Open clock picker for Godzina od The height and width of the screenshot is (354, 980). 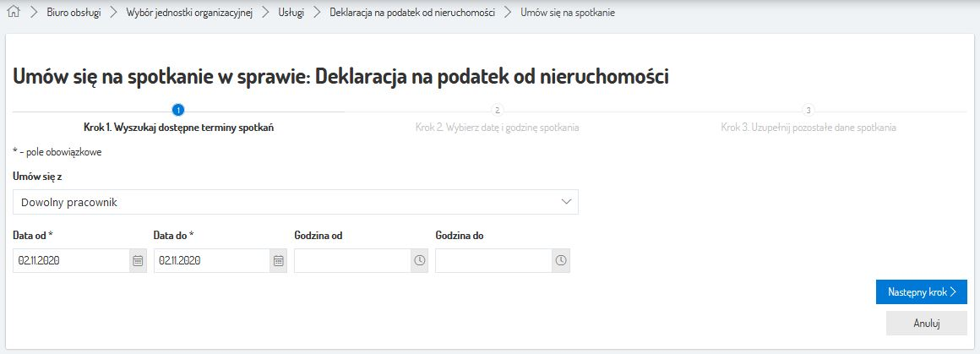[x=420, y=261]
